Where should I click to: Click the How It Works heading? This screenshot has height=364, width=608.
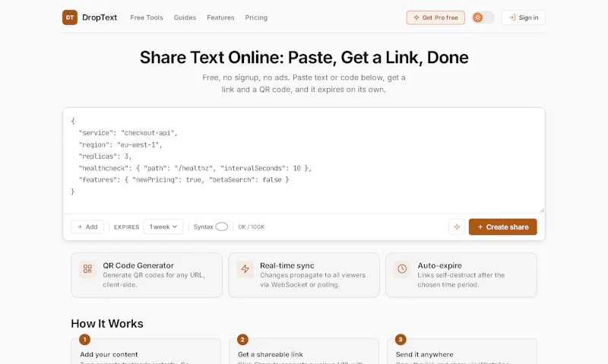(107, 323)
